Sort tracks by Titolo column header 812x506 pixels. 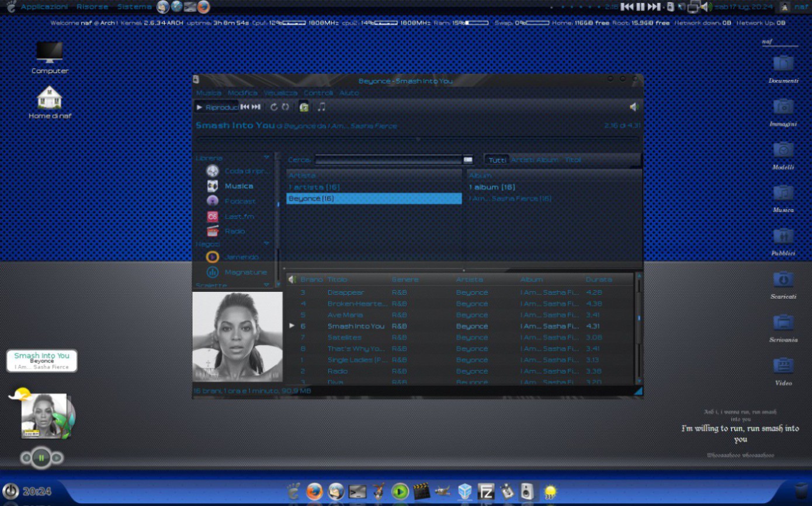(358, 280)
